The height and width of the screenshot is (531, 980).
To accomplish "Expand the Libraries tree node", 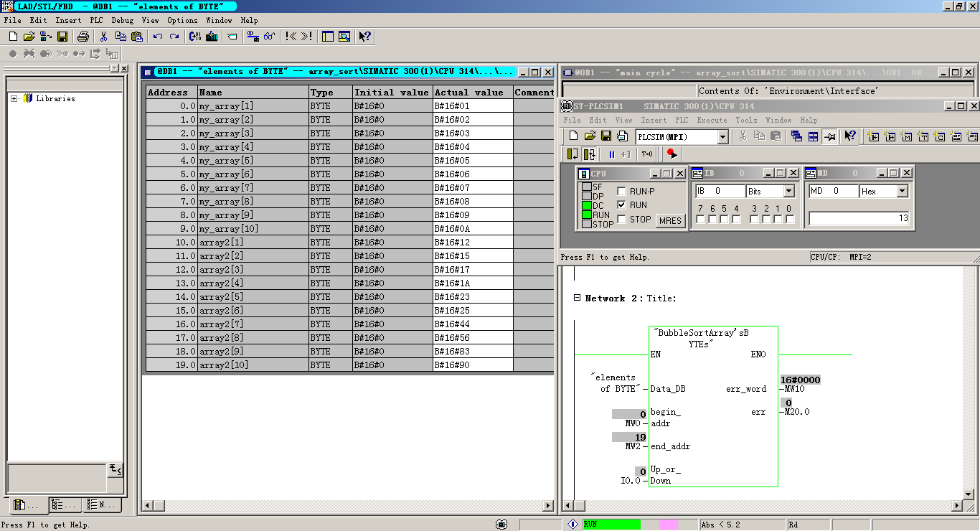I will pos(14,98).
